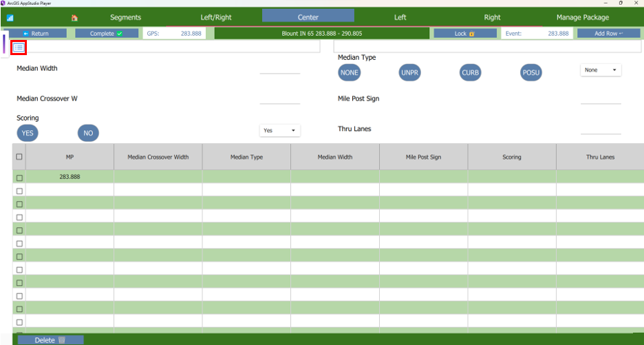Click the Blount IN 65 segment banner
The height and width of the screenshot is (345, 644).
321,33
